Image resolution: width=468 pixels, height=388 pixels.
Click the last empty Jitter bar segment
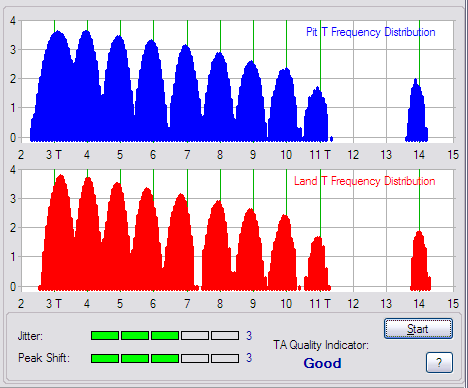point(225,335)
